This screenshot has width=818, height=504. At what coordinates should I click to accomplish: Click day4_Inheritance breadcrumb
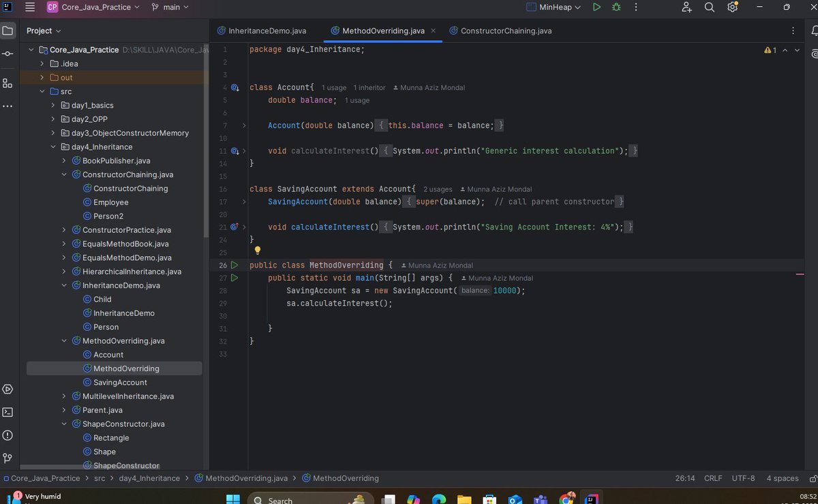(149, 478)
